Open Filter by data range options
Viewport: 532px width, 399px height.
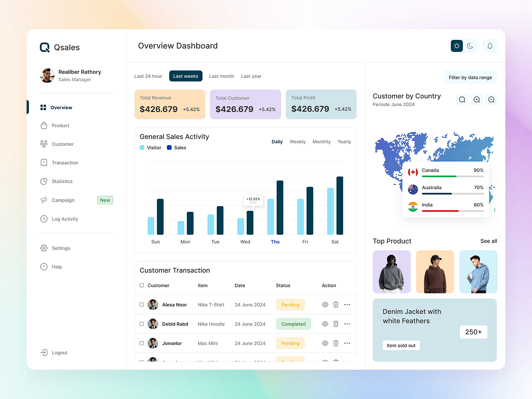pos(470,77)
